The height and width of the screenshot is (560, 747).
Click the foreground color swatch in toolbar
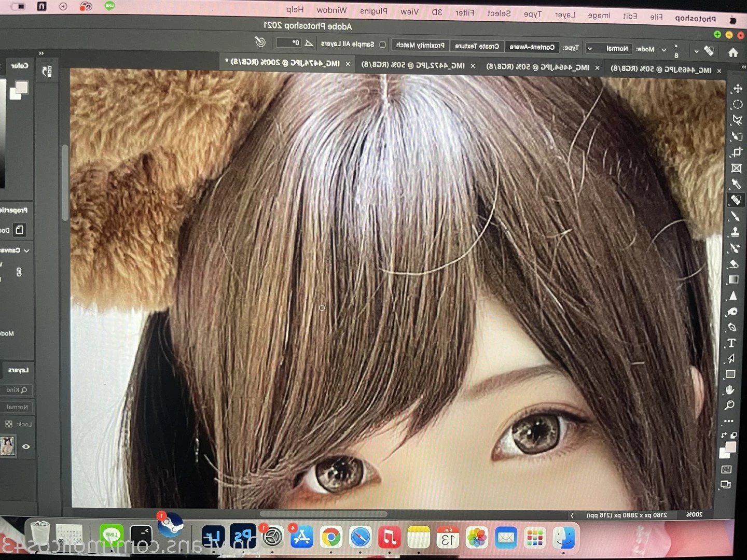(730, 447)
